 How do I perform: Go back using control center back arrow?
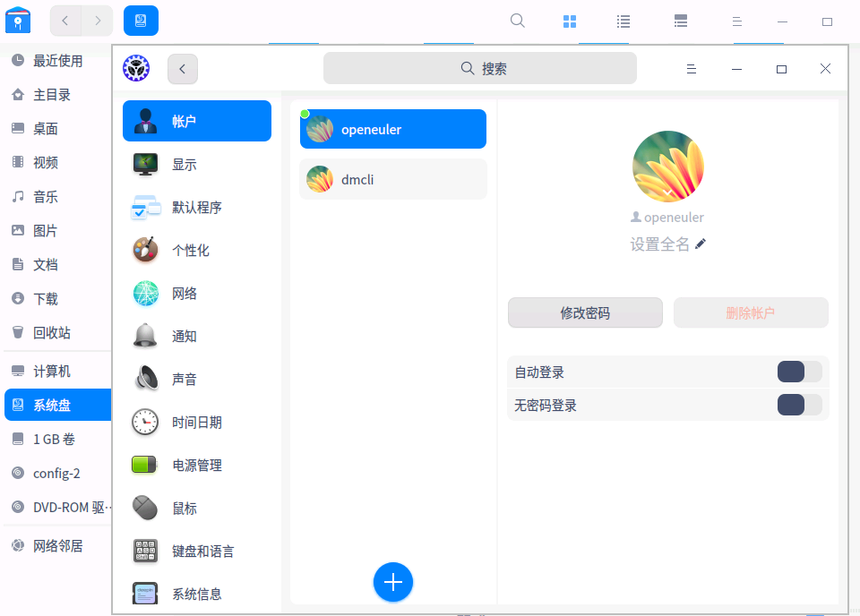[183, 69]
